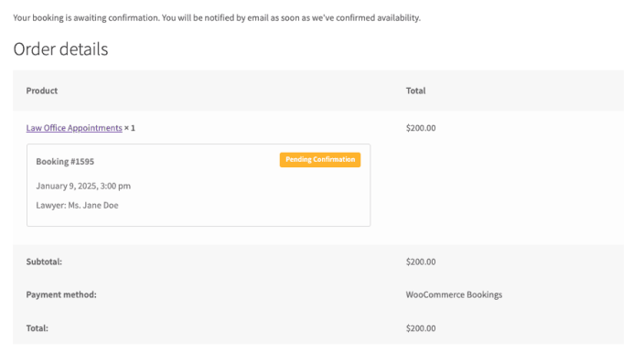Click the × 1 quantity text
This screenshot has width=644, height=352.
point(129,128)
